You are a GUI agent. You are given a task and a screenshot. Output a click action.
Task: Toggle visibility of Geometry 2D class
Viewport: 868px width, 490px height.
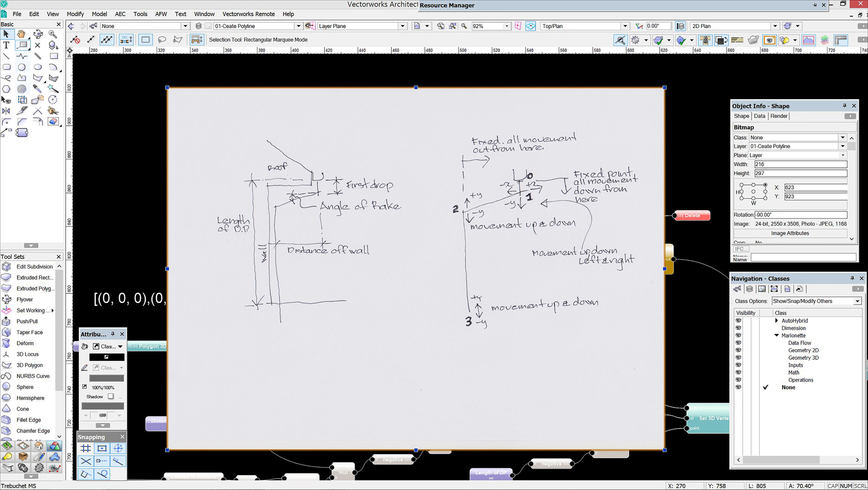738,350
